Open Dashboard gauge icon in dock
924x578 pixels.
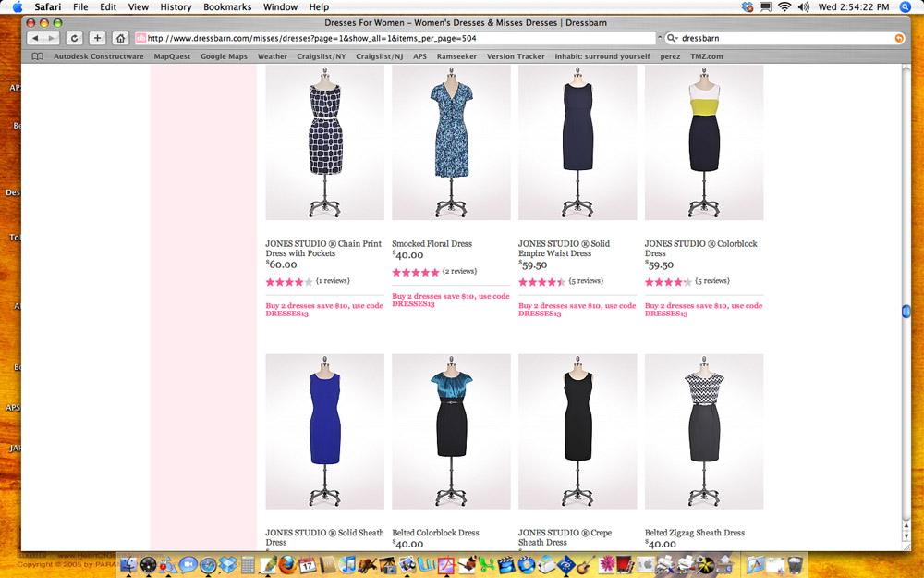tap(149, 564)
